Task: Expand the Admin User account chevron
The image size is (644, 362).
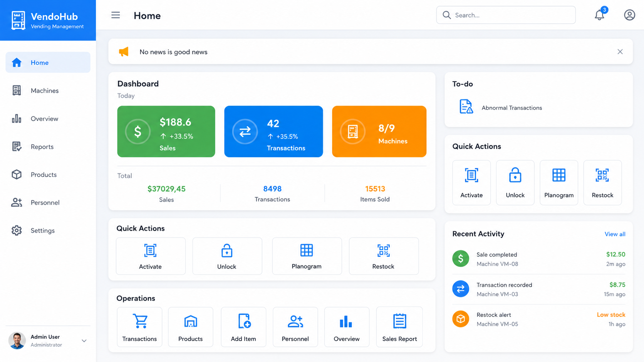Action: [84, 341]
